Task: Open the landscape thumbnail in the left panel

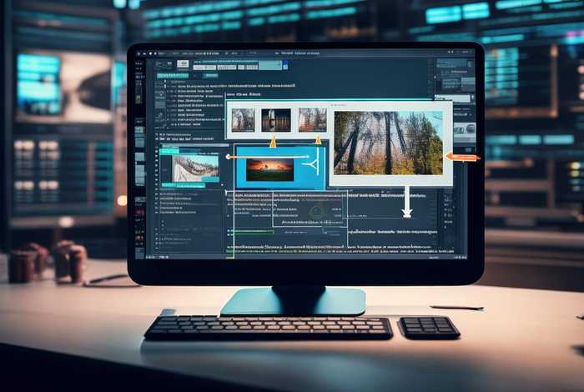Action: click(195, 168)
